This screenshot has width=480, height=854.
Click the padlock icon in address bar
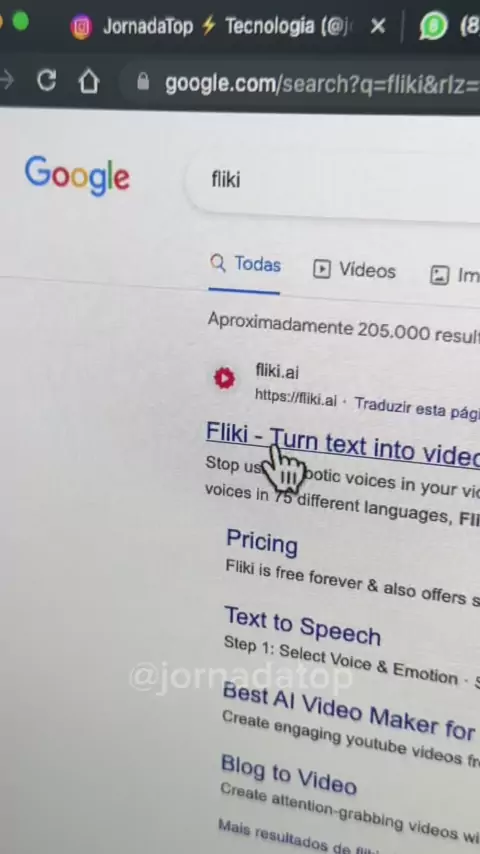click(143, 82)
